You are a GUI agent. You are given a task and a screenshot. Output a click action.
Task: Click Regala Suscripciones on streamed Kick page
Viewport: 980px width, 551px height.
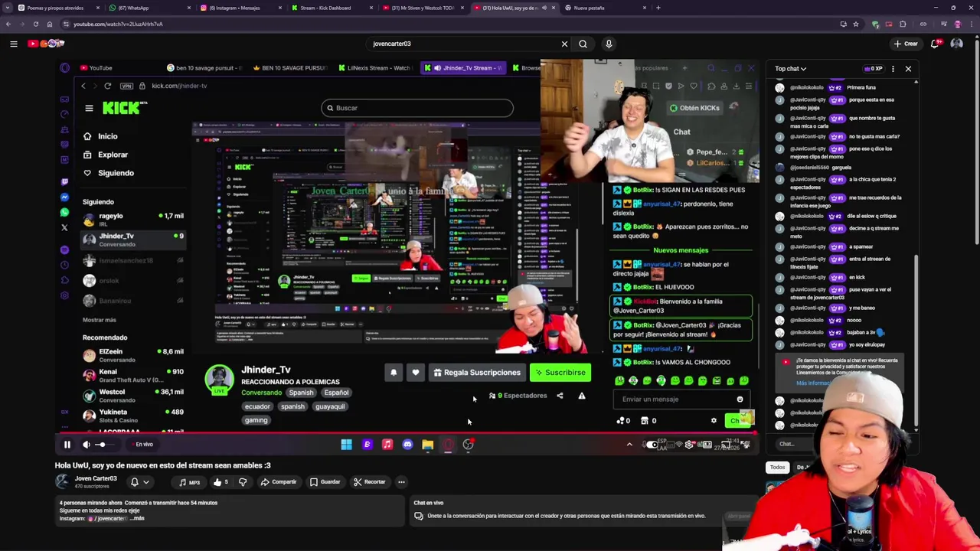477,373
